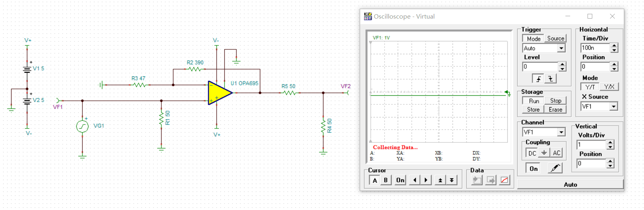Select trigger Source button

[556, 38]
